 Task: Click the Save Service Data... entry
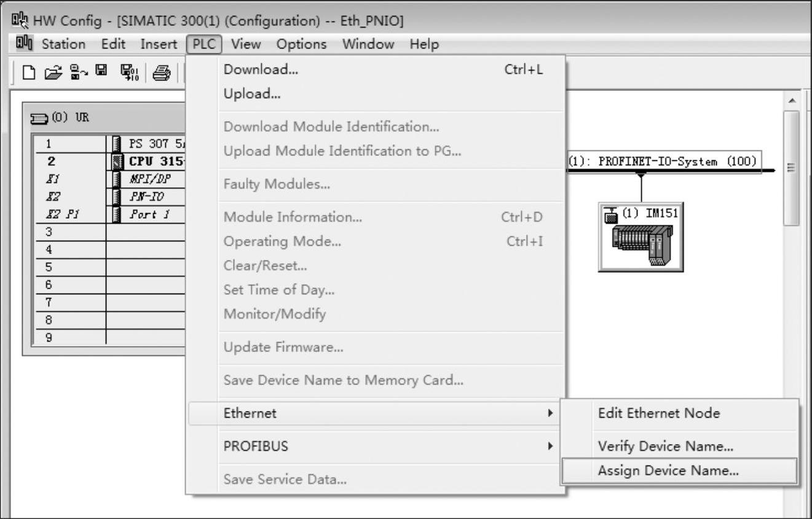pyautogui.click(x=376, y=479)
